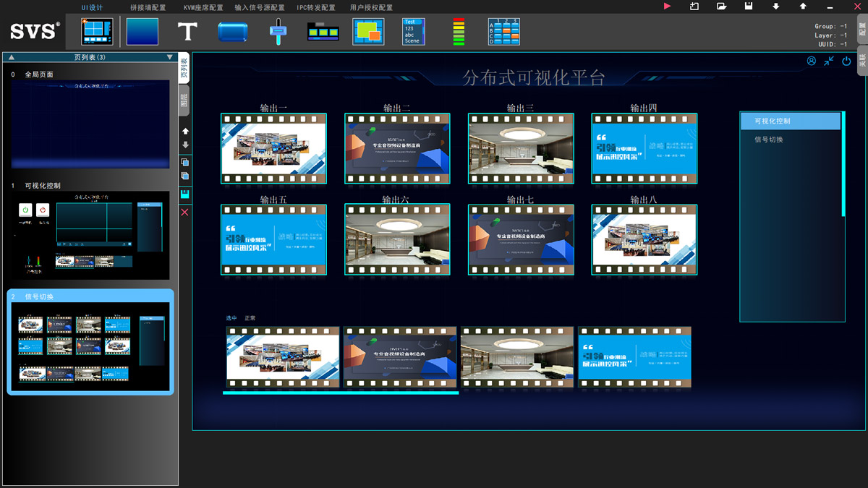The width and height of the screenshot is (868, 488).
Task: Click the blue power icon on canvas
Action: [x=847, y=61]
